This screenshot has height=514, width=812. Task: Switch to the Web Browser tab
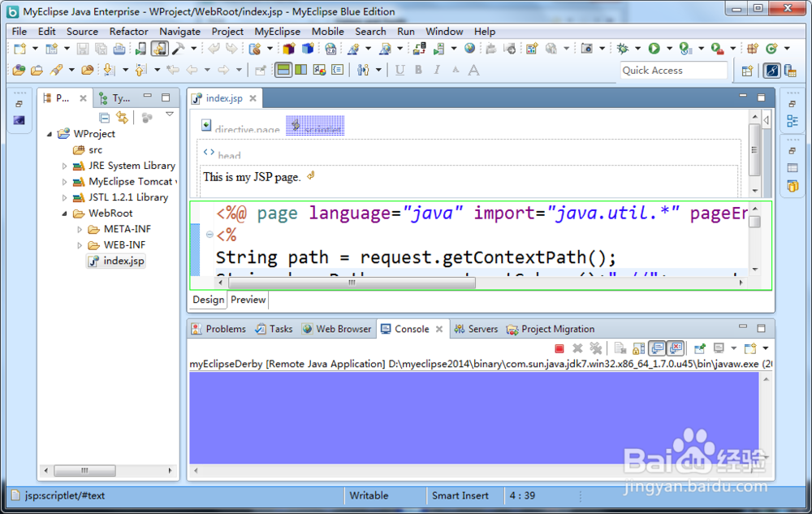pyautogui.click(x=337, y=329)
